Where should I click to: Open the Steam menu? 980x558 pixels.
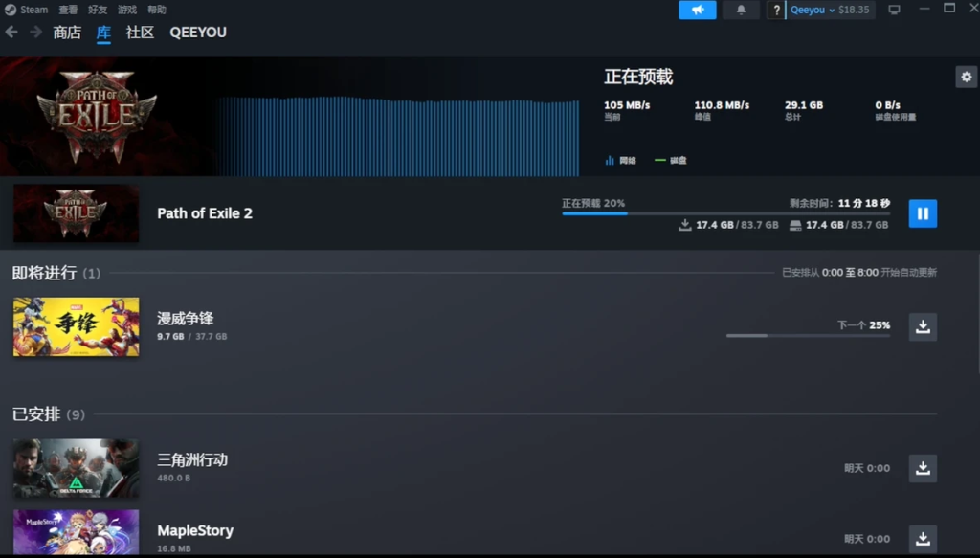(x=27, y=10)
